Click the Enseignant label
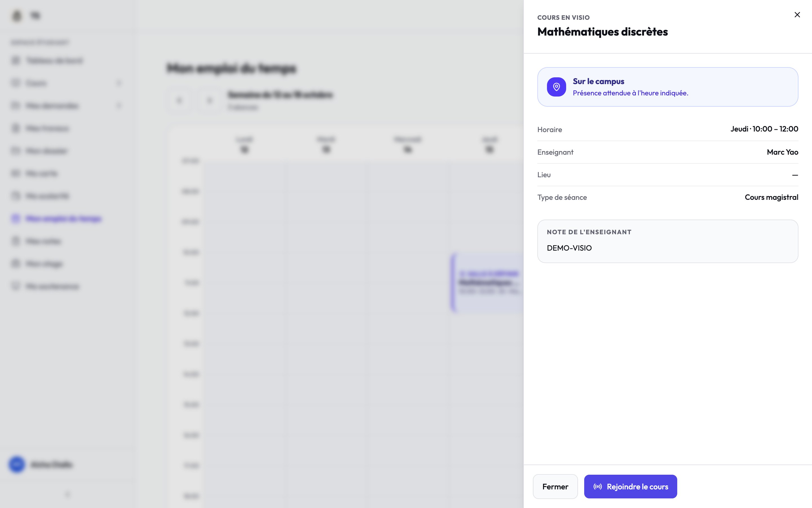This screenshot has height=508, width=812. [x=555, y=152]
